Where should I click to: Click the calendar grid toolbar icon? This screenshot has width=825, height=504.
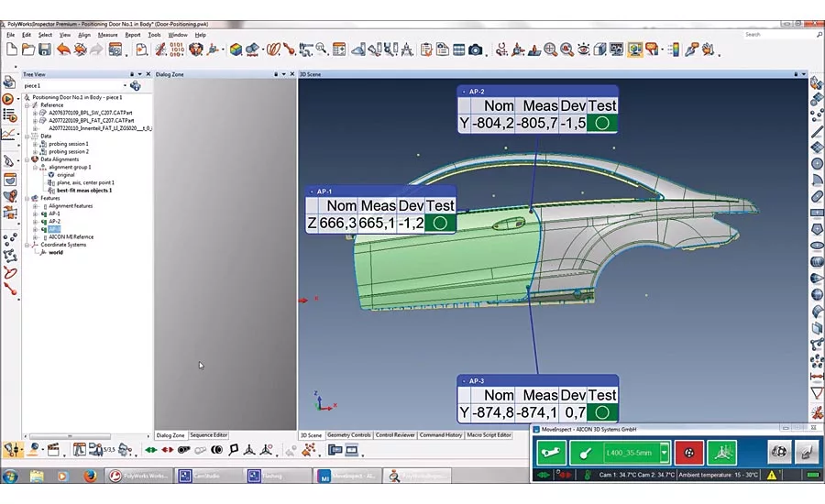[339, 49]
